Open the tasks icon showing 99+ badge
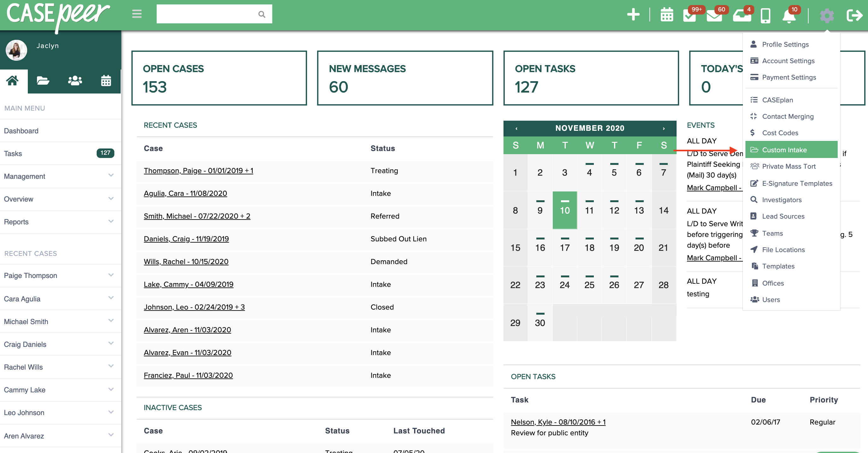This screenshot has height=453, width=868. coord(690,16)
